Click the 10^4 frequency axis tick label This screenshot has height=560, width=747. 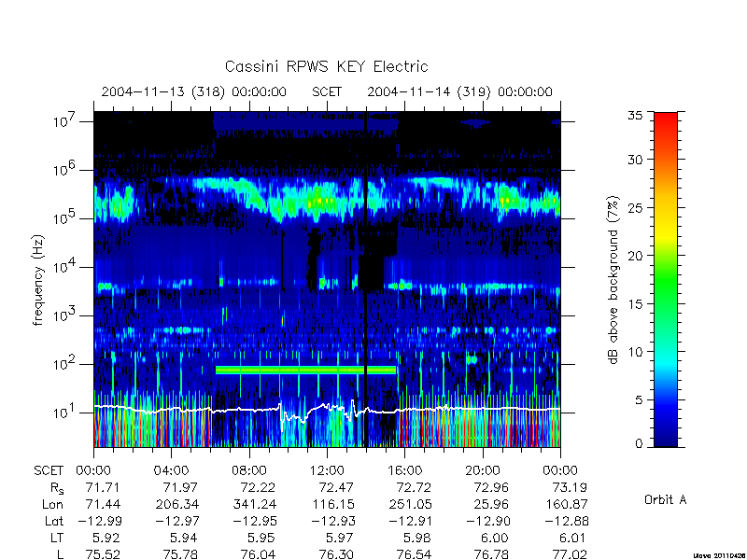tap(65, 267)
